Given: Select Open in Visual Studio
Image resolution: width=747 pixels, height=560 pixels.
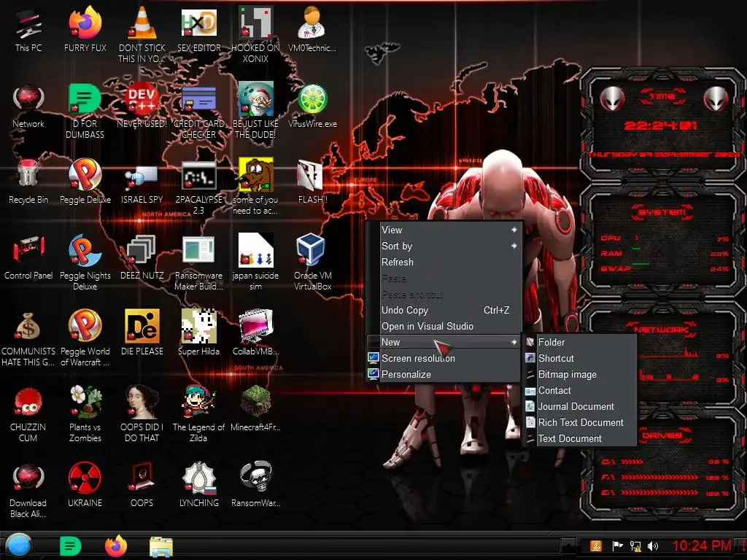Looking at the screenshot, I should tap(444, 327).
